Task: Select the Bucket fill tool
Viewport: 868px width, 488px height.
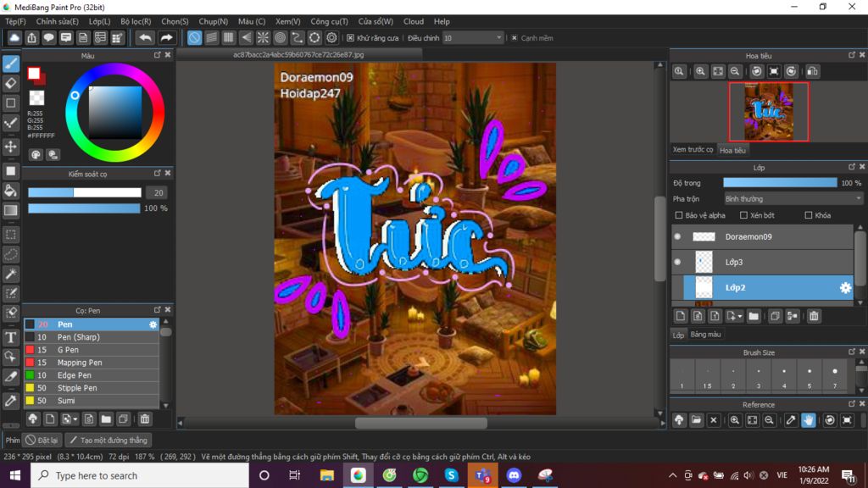Action: [x=10, y=191]
